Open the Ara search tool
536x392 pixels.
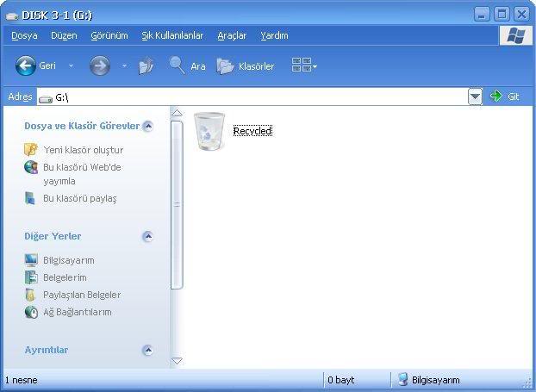187,65
